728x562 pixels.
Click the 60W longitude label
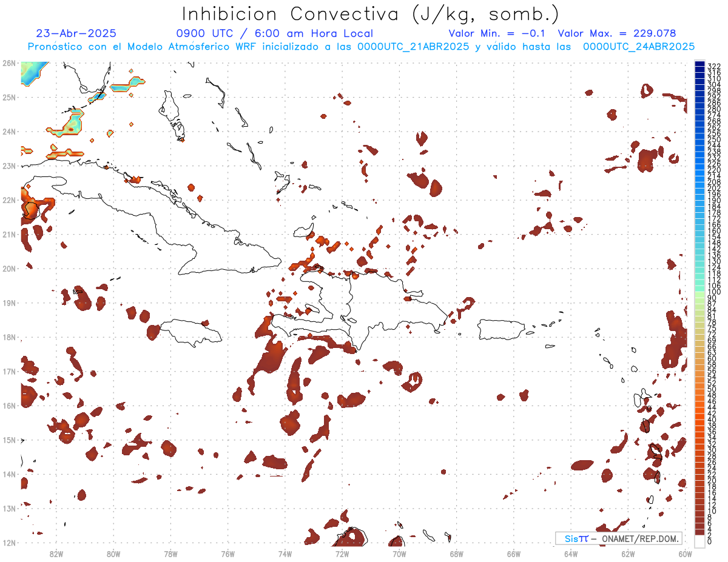point(686,554)
